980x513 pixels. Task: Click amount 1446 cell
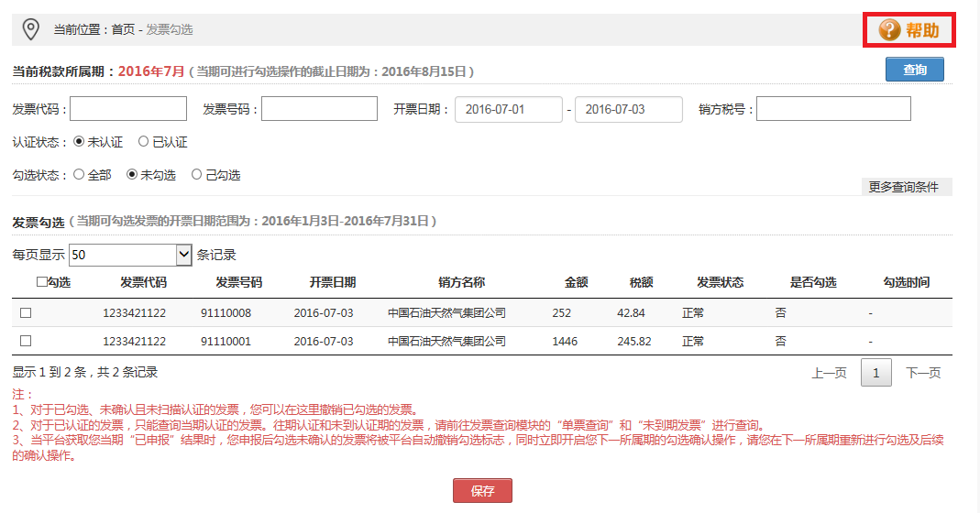[565, 341]
